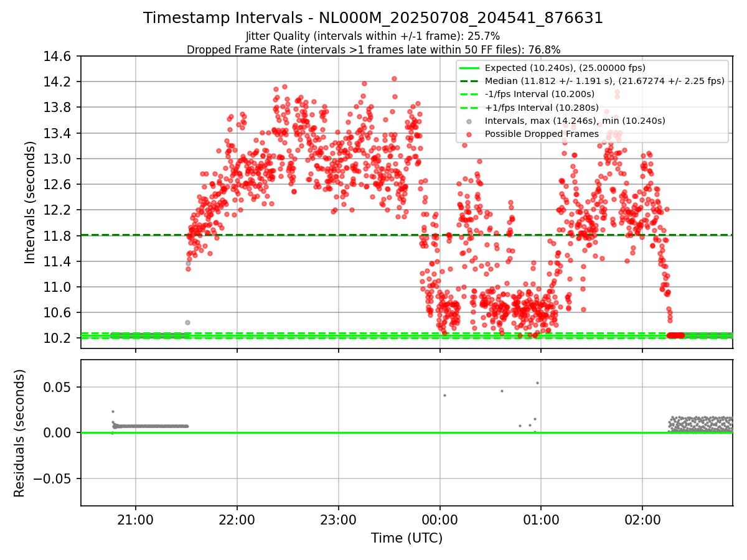This screenshot has width=747, height=560.
Task: Click the 'Median (11.812 +/- 1.191 s)' legend entry
Action: (x=604, y=81)
